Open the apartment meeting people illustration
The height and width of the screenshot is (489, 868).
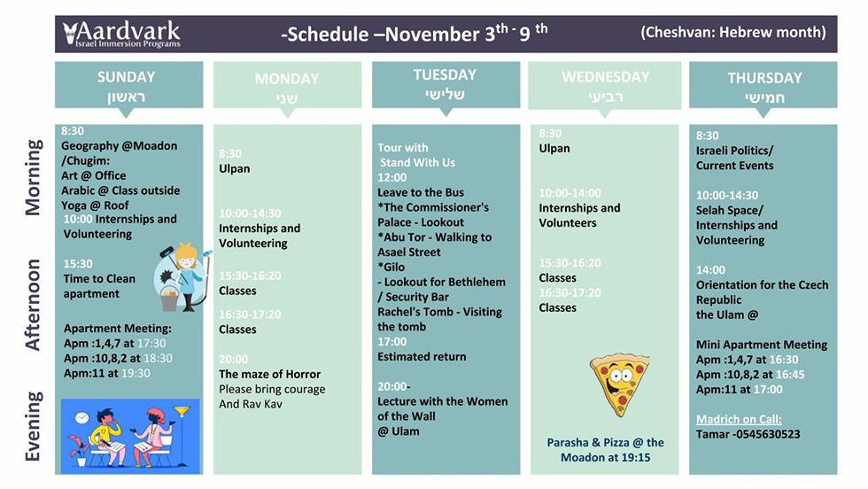click(x=130, y=437)
